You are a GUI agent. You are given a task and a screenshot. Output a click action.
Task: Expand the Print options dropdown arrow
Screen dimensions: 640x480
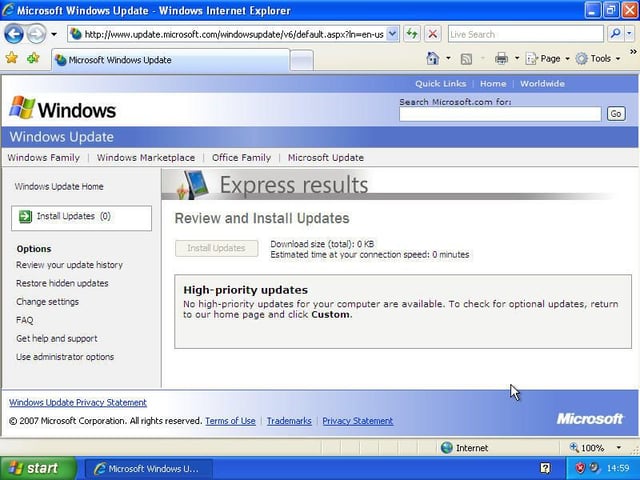pyautogui.click(x=517, y=58)
